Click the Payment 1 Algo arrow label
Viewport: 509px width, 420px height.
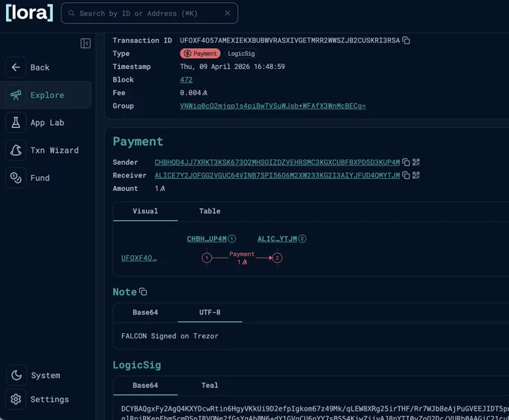pos(242,258)
